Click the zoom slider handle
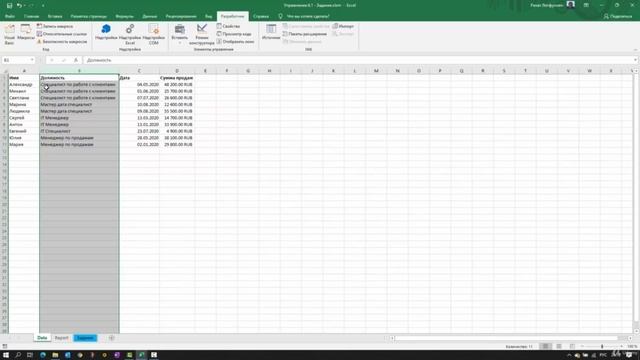Viewport: 640px width, 360px height. [x=602, y=347]
